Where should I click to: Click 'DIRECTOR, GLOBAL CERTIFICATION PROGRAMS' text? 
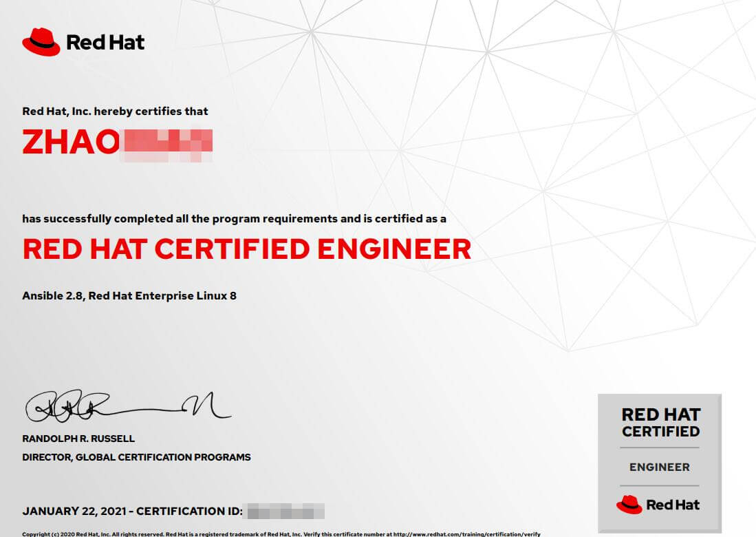click(136, 457)
